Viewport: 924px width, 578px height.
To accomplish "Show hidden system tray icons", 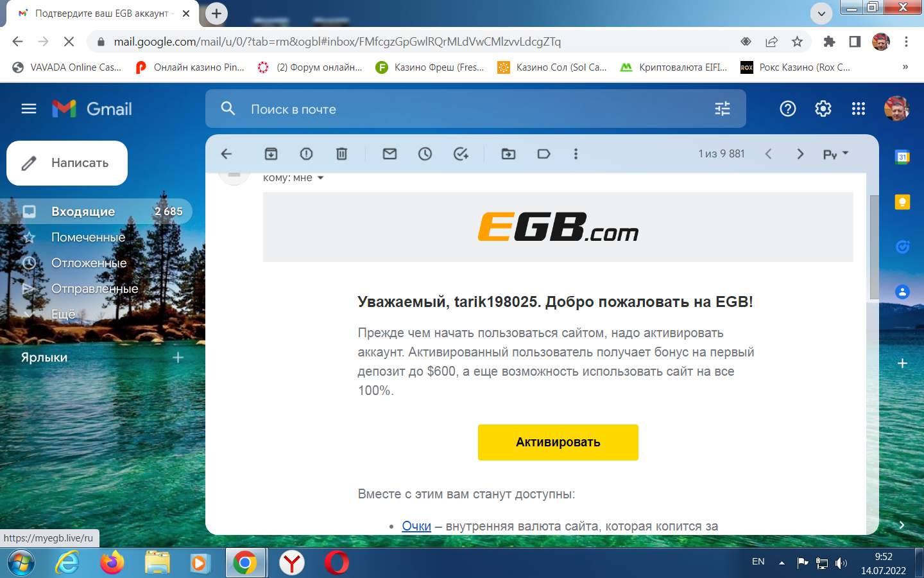I will pyautogui.click(x=782, y=563).
